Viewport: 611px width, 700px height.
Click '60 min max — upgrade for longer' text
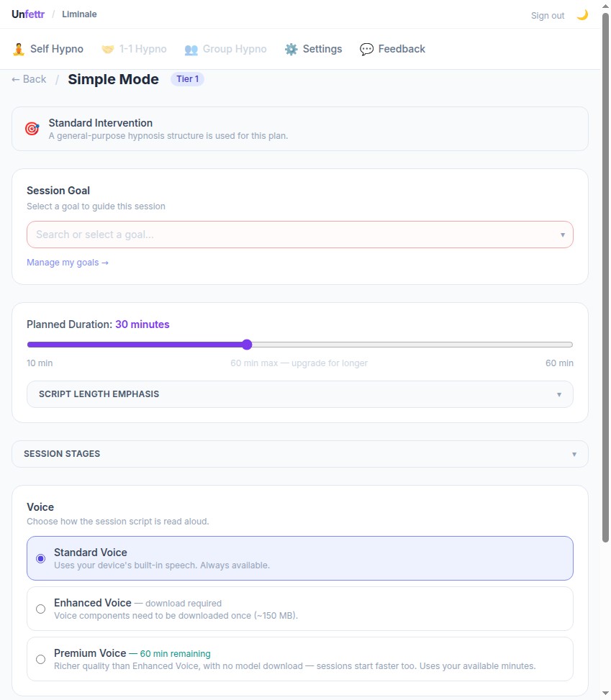[299, 363]
